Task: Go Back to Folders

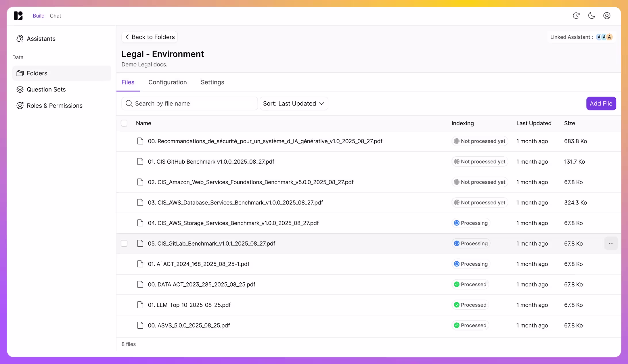Action: coord(150,37)
